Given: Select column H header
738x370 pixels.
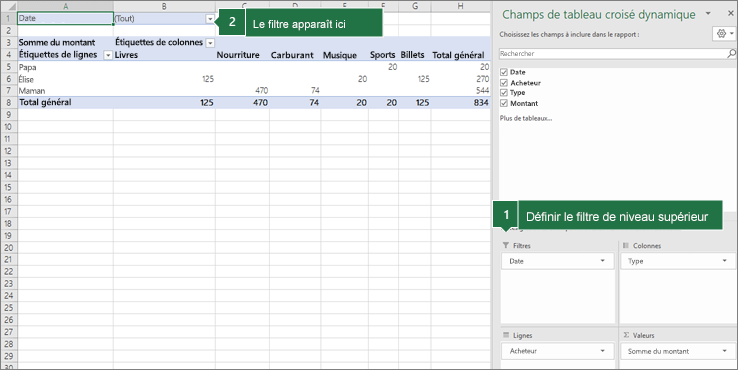Looking at the screenshot, I should (460, 6).
